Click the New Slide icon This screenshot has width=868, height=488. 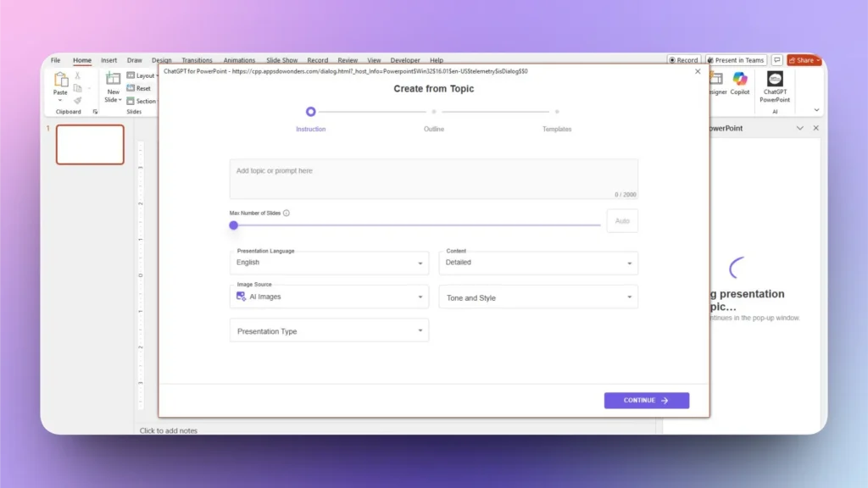113,79
